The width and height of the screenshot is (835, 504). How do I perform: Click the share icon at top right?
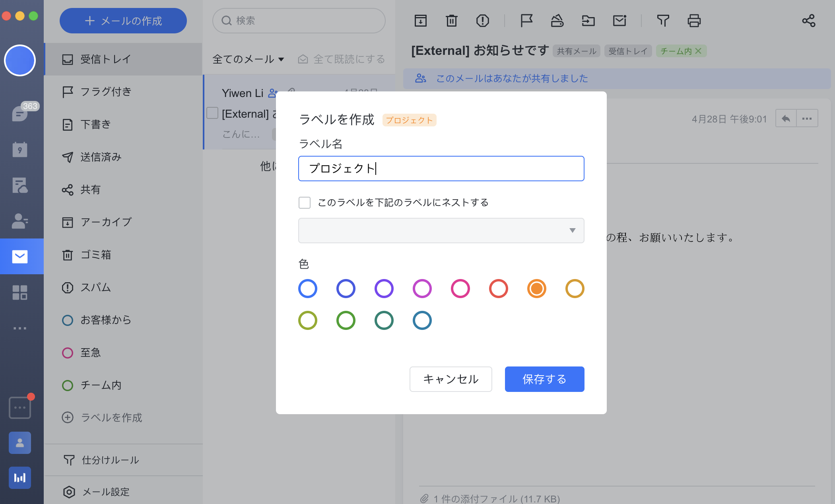(x=808, y=21)
